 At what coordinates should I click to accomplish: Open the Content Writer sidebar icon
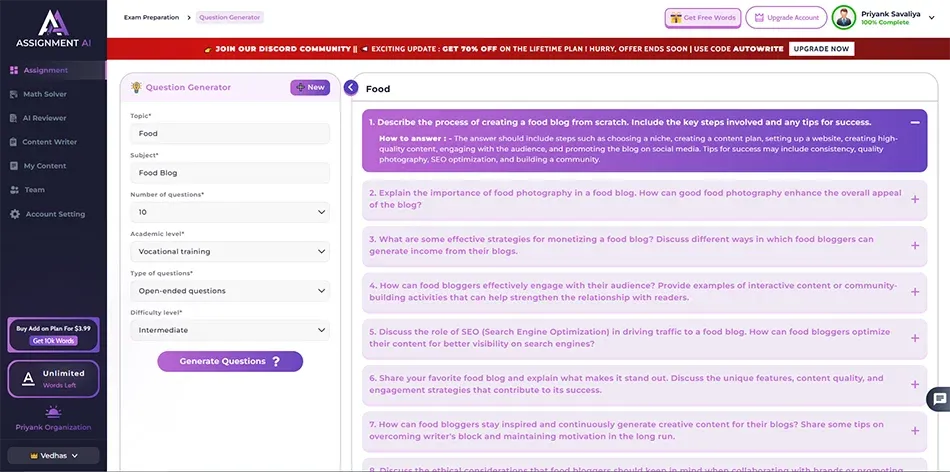pos(14,142)
